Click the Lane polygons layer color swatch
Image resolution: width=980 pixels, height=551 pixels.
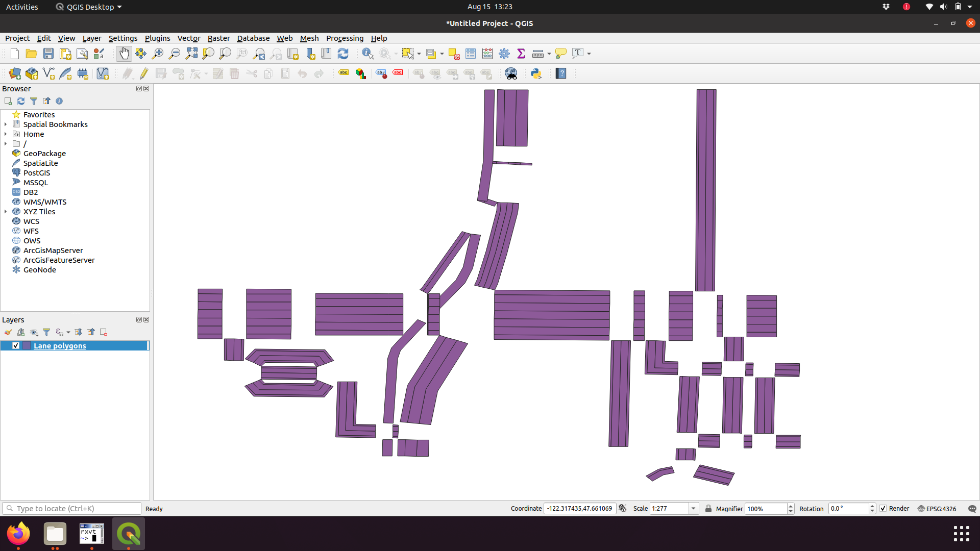[27, 345]
